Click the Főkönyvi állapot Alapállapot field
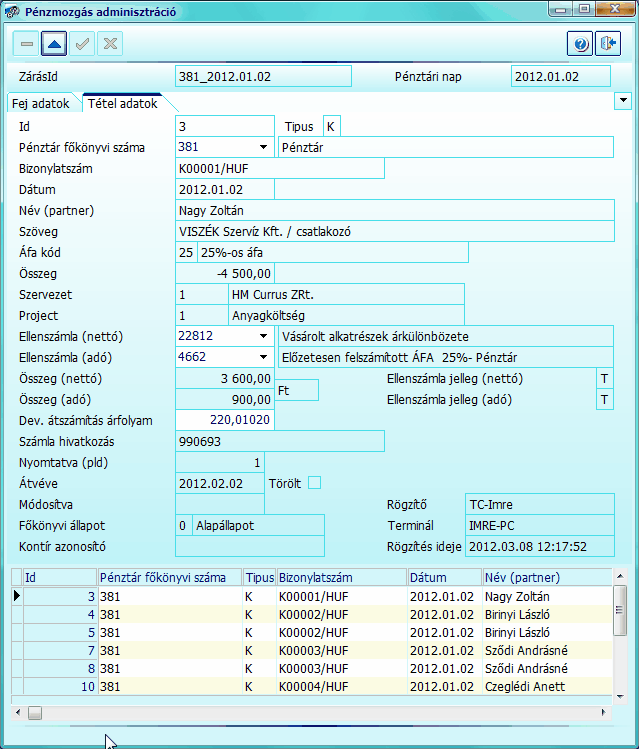The height and width of the screenshot is (749, 639). [258, 525]
